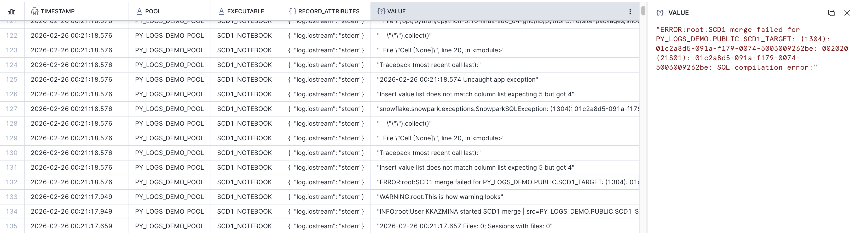868x233 pixels.
Task: Open VALUE column three-dot options menu
Action: 630,12
